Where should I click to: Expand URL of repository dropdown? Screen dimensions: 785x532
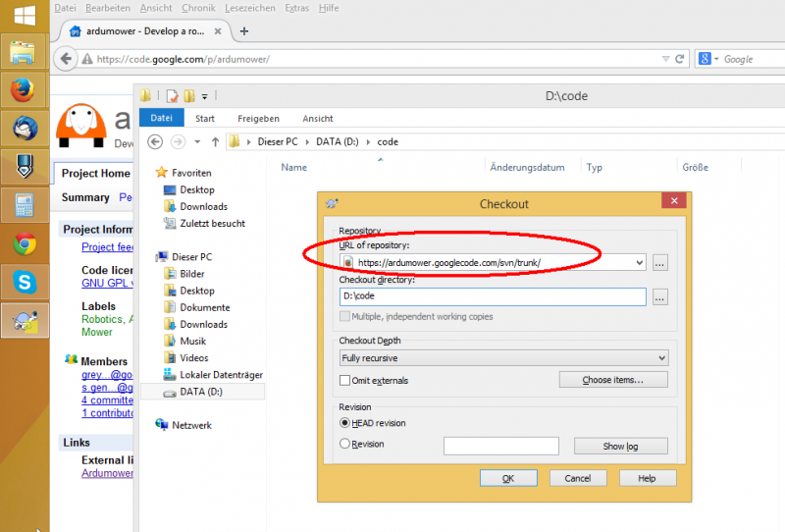tap(640, 262)
